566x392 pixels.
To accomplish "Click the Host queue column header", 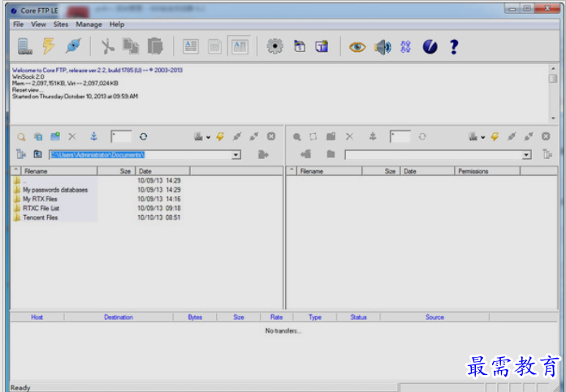I will tap(37, 317).
